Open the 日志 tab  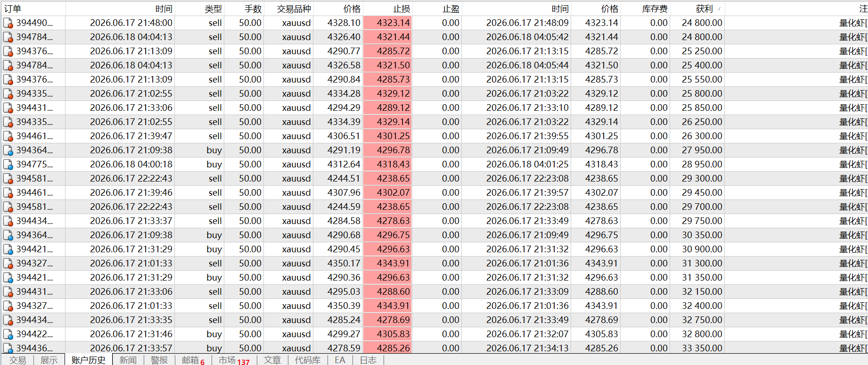point(368,360)
